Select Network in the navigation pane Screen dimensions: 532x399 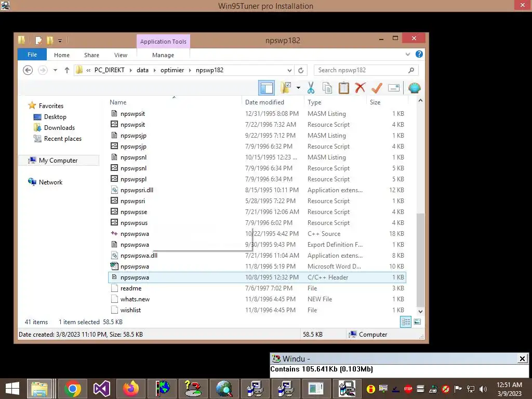coord(50,182)
